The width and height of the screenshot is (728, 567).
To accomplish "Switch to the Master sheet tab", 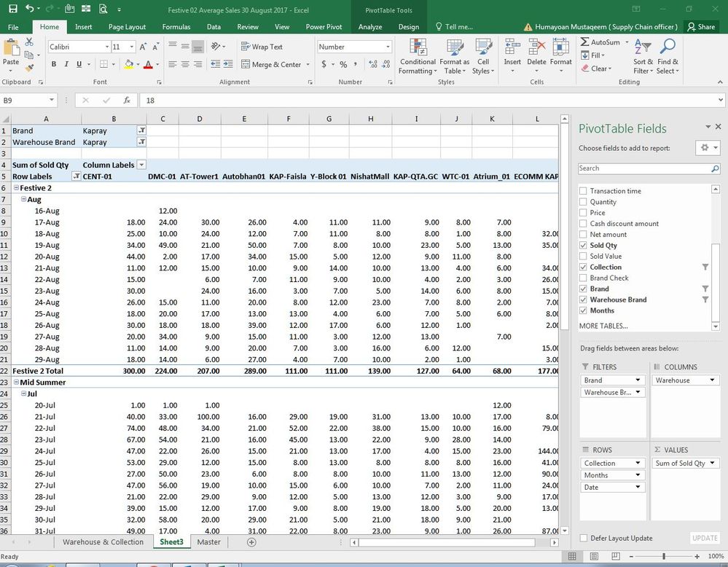I will (x=208, y=542).
